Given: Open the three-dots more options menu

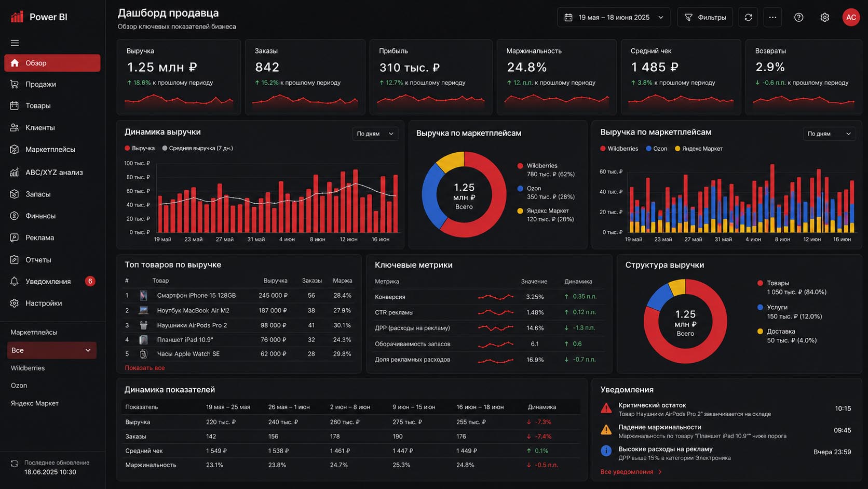Looking at the screenshot, I should 772,17.
